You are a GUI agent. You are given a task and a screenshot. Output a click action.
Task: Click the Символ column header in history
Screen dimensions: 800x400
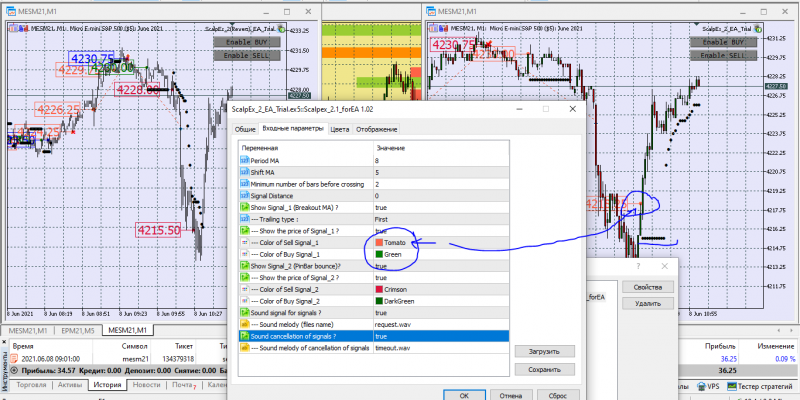tap(135, 346)
